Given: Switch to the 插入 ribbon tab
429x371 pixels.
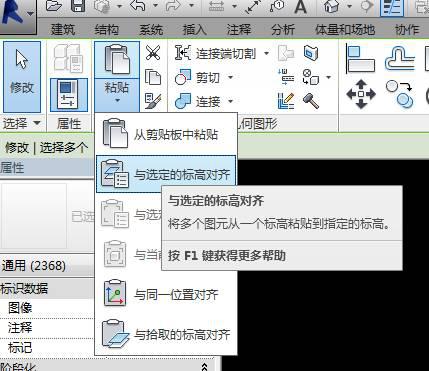Looking at the screenshot, I should click(195, 30).
